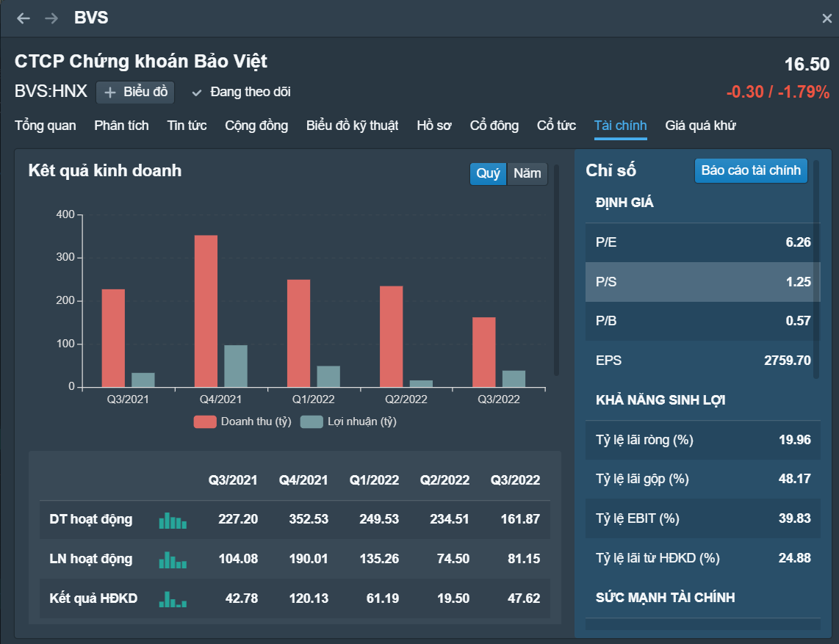
Task: Select Tỷ lệ lãi từ HĐKD (%) row
Action: pos(702,558)
